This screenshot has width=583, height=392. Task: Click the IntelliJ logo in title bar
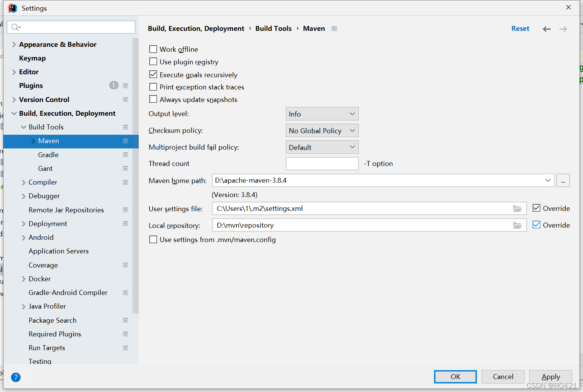(12, 8)
